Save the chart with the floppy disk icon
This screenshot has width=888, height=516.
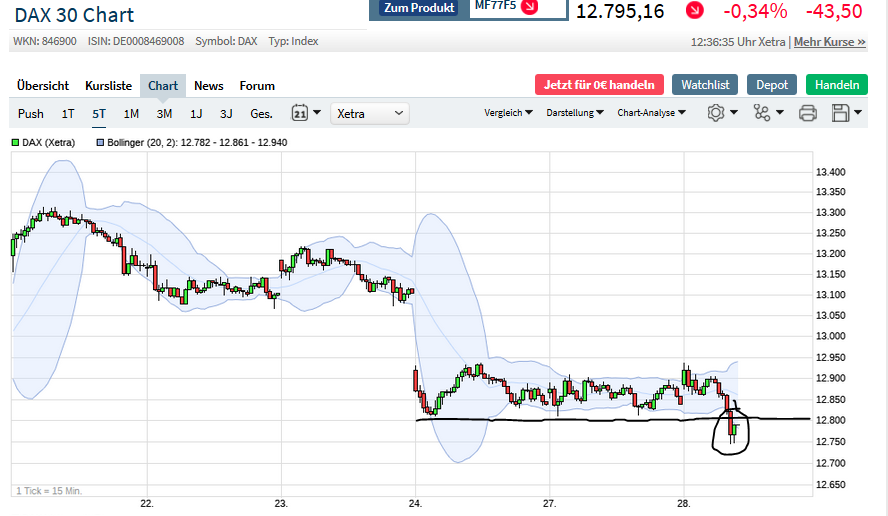tap(840, 113)
